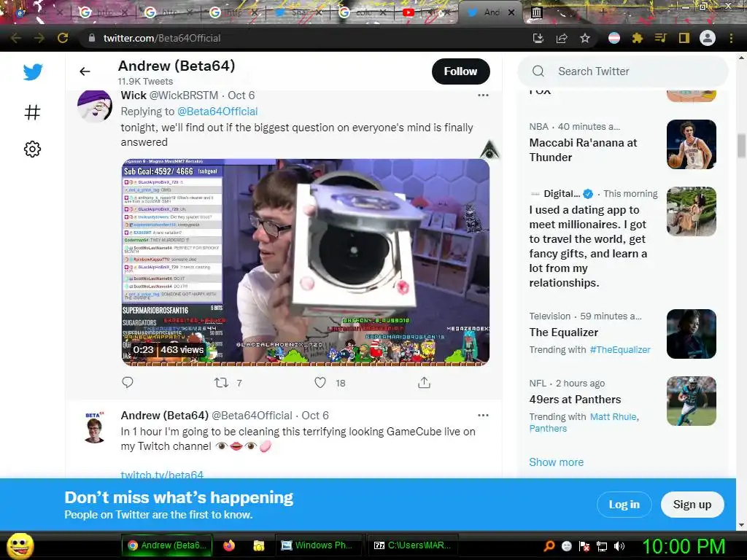
Task: Reload the page in Chrome
Action: [x=63, y=38]
